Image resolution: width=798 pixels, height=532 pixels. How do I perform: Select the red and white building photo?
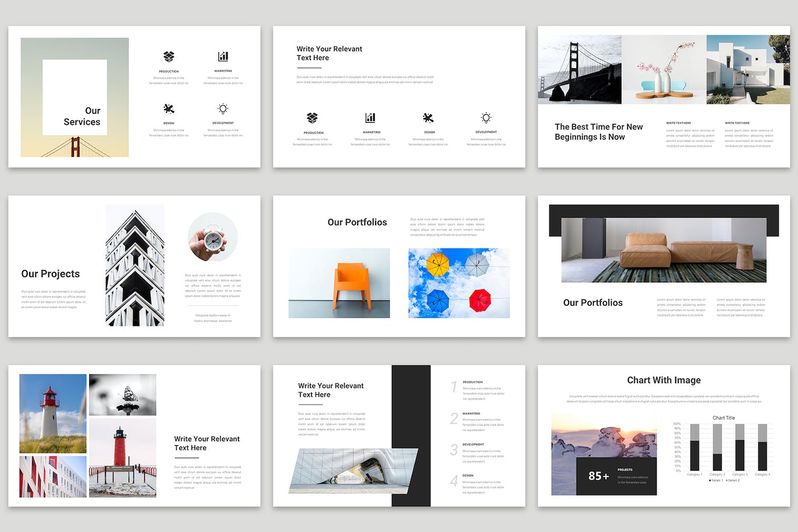(53, 477)
